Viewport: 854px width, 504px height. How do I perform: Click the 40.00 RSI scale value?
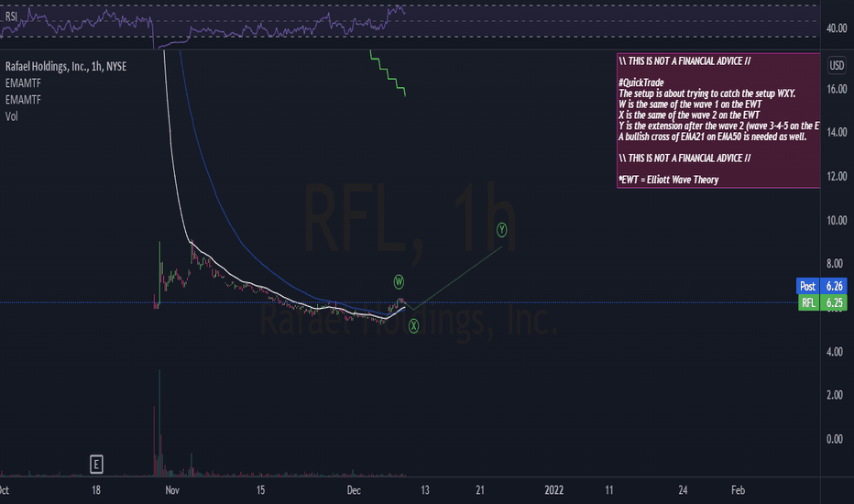(836, 28)
